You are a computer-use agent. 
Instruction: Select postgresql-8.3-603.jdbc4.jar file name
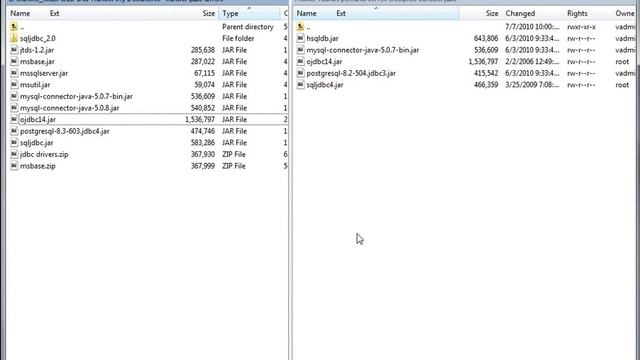pyautogui.click(x=65, y=131)
